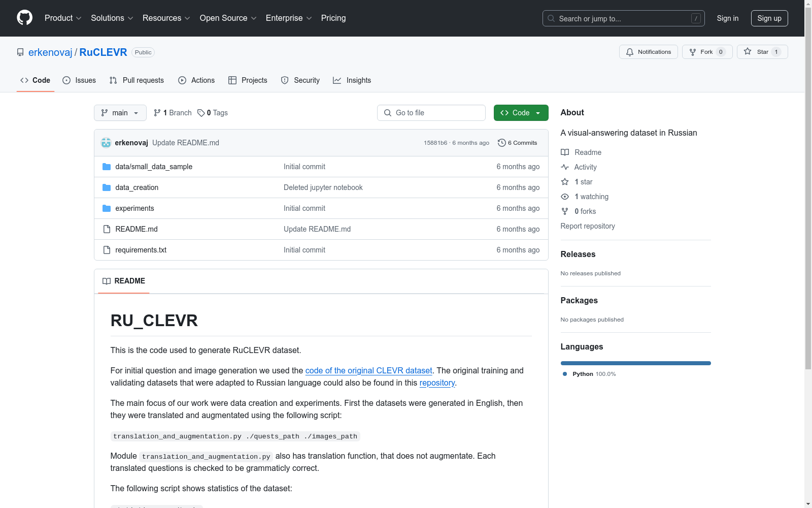
Task: Click the magnifier icon in search bar
Action: (x=551, y=18)
